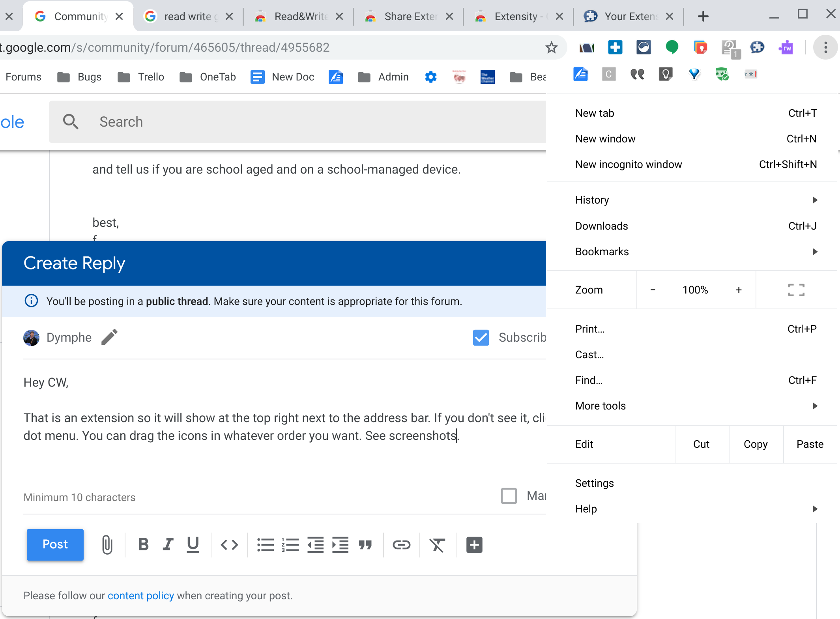Post the reply
Viewport: 840px width, 619px height.
click(55, 544)
